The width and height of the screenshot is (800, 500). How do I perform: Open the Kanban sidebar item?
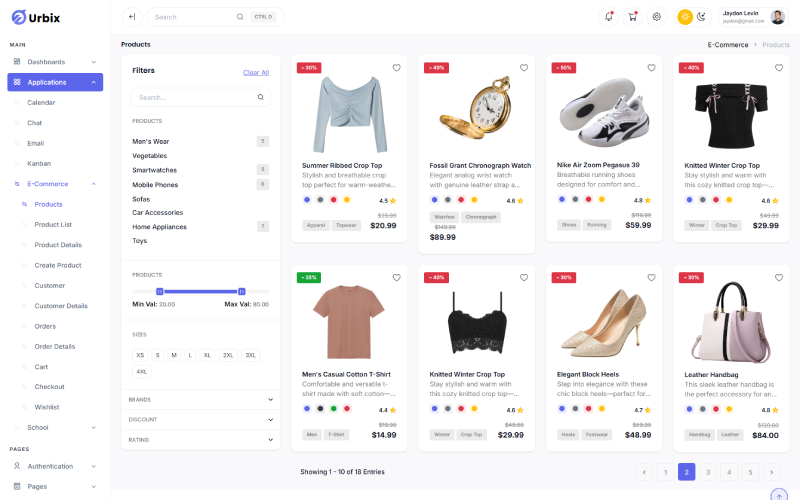point(39,163)
